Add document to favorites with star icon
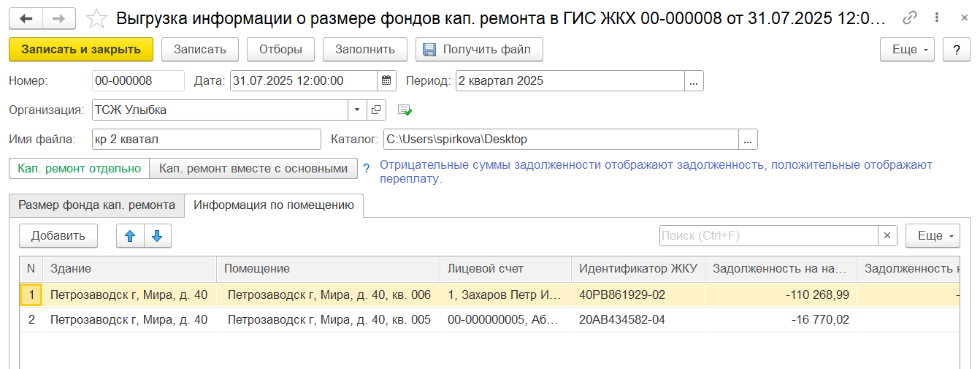Viewport: 980px width, 369px height. click(96, 19)
